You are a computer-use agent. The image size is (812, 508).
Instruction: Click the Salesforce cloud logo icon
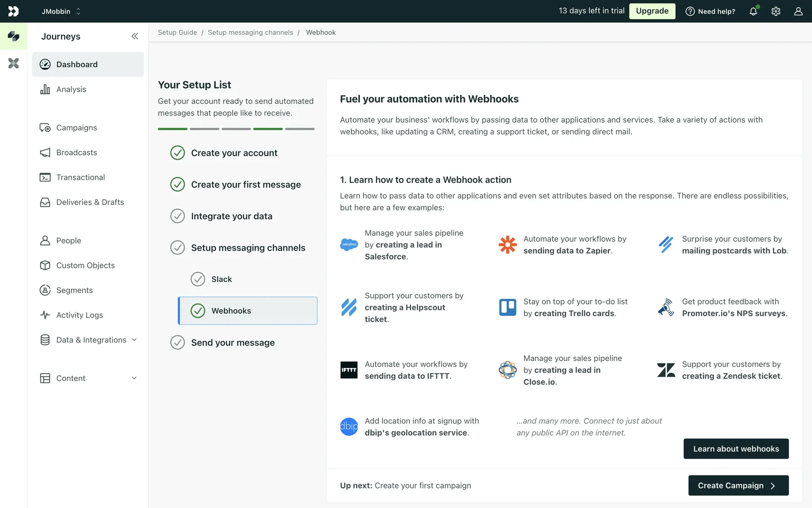349,245
